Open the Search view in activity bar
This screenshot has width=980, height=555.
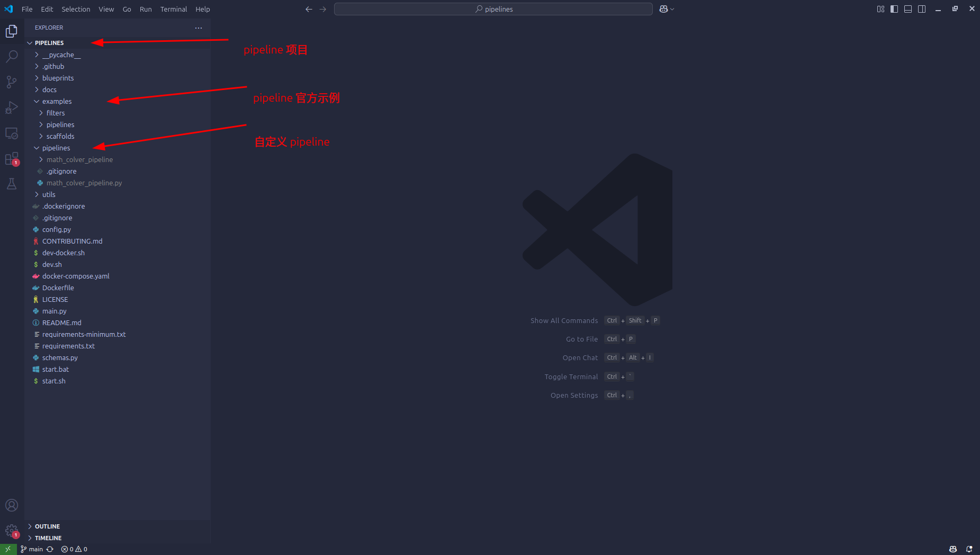click(x=12, y=56)
